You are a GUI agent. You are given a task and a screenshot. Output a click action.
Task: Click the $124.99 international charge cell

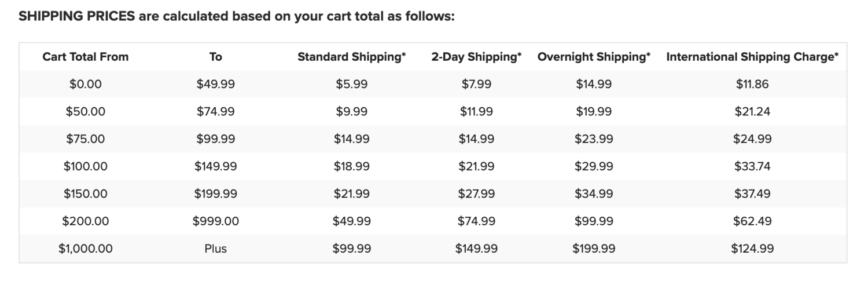tap(752, 249)
